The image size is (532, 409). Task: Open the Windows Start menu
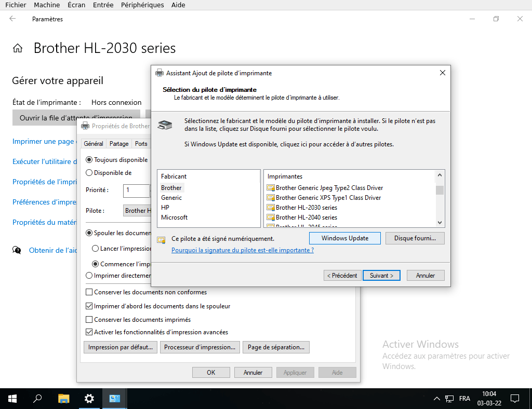point(12,399)
